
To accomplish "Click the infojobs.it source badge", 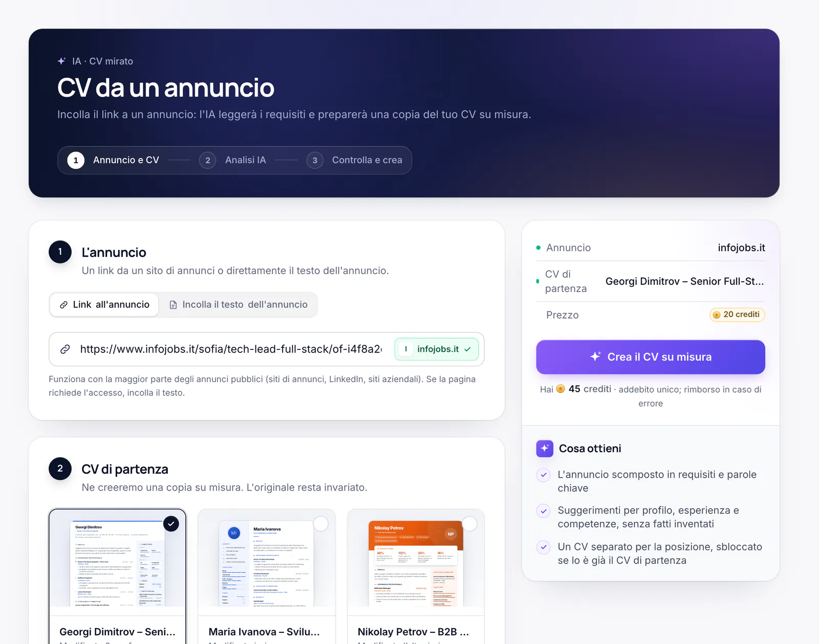I will (437, 349).
